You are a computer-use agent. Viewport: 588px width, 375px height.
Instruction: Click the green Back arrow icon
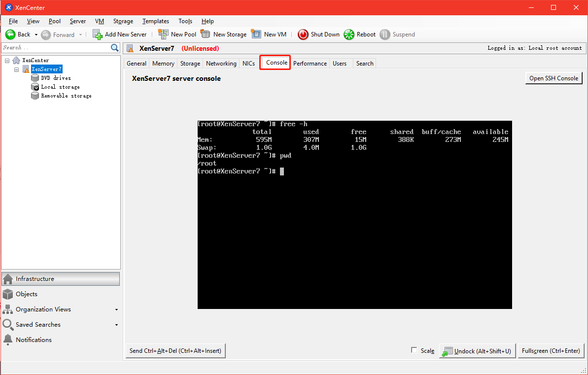pyautogui.click(x=10, y=34)
